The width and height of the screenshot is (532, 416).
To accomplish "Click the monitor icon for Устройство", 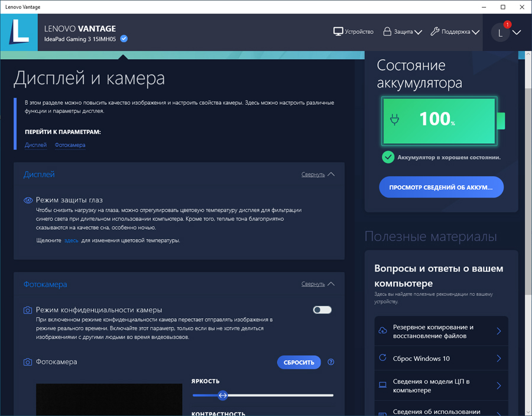I will pos(338,31).
